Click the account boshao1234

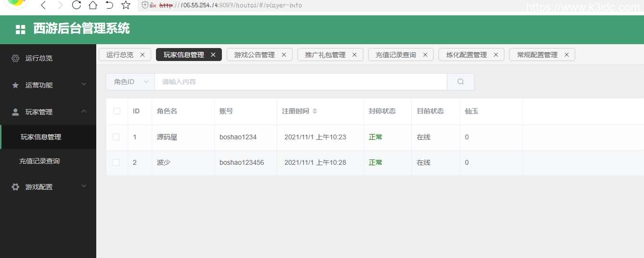pyautogui.click(x=238, y=137)
